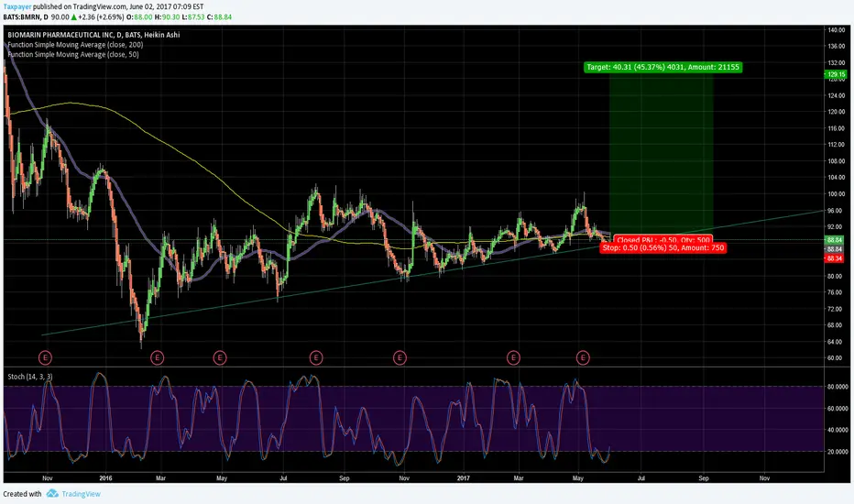
Task: Click the 116.00 price axis label
Action: (836, 128)
